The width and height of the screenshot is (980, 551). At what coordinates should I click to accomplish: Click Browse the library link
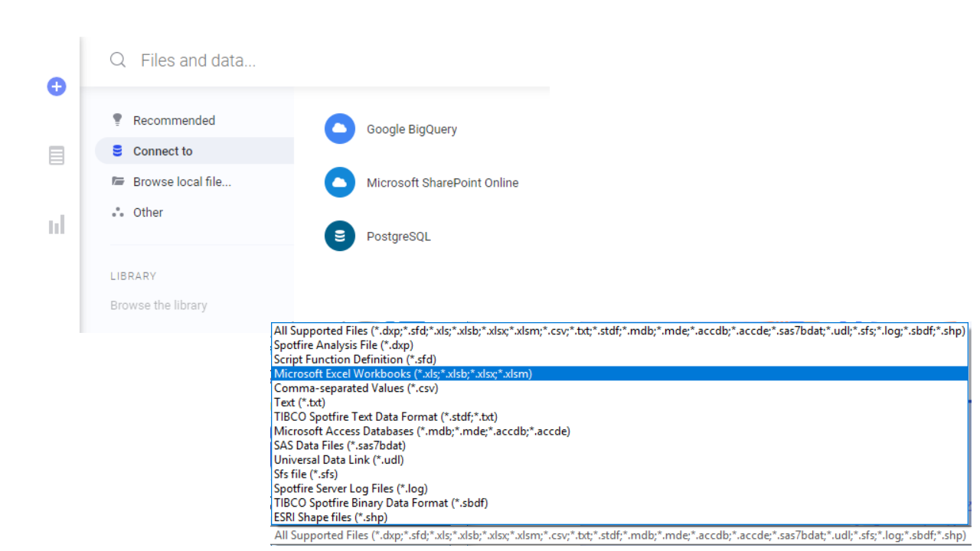(x=158, y=305)
